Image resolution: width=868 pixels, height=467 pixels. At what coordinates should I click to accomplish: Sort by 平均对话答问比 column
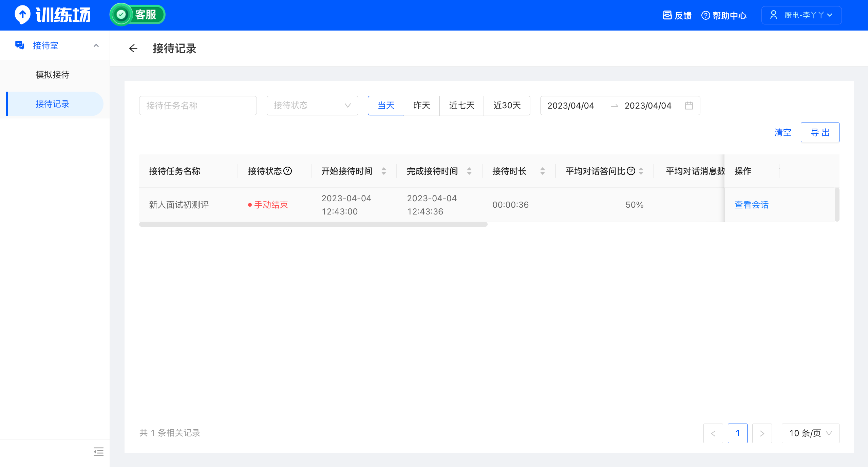[x=641, y=171]
